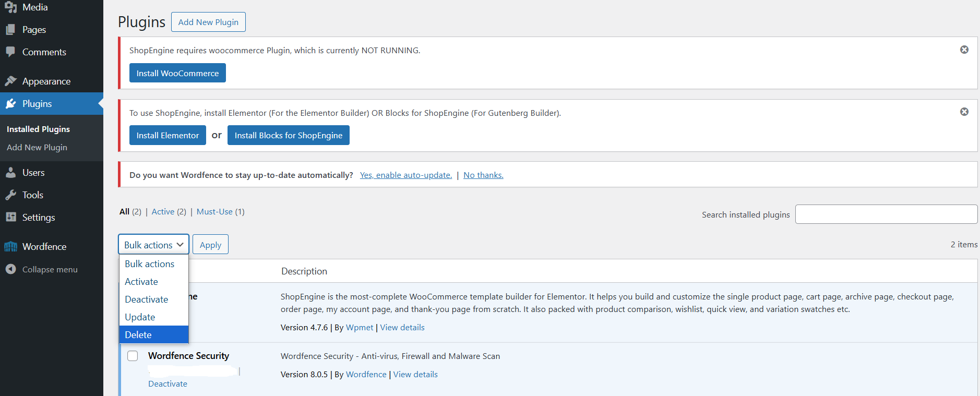Open the Bulk actions dropdown
Screen dimensions: 980x396
coord(153,245)
